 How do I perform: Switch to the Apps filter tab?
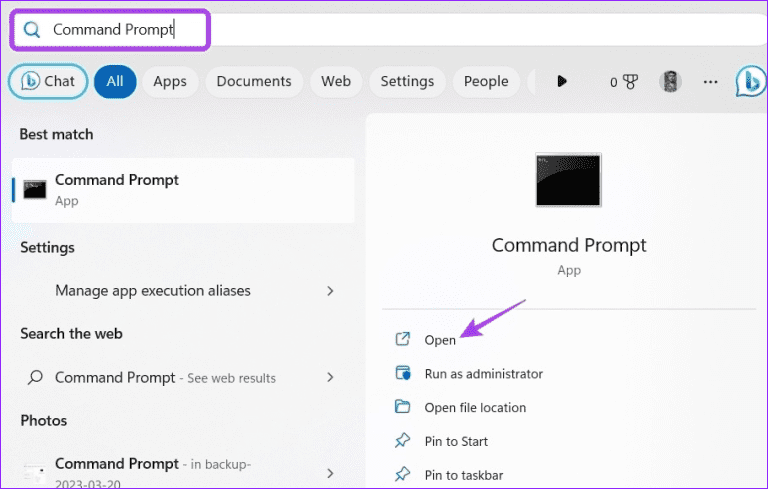click(169, 81)
